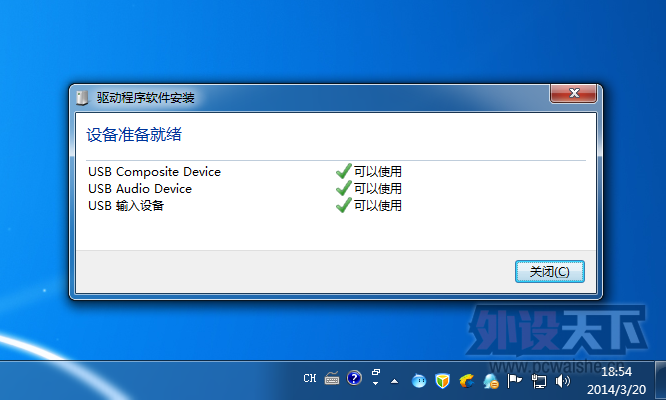Open the yellow-green shield security tray icon
The image size is (666, 400).
point(443,380)
